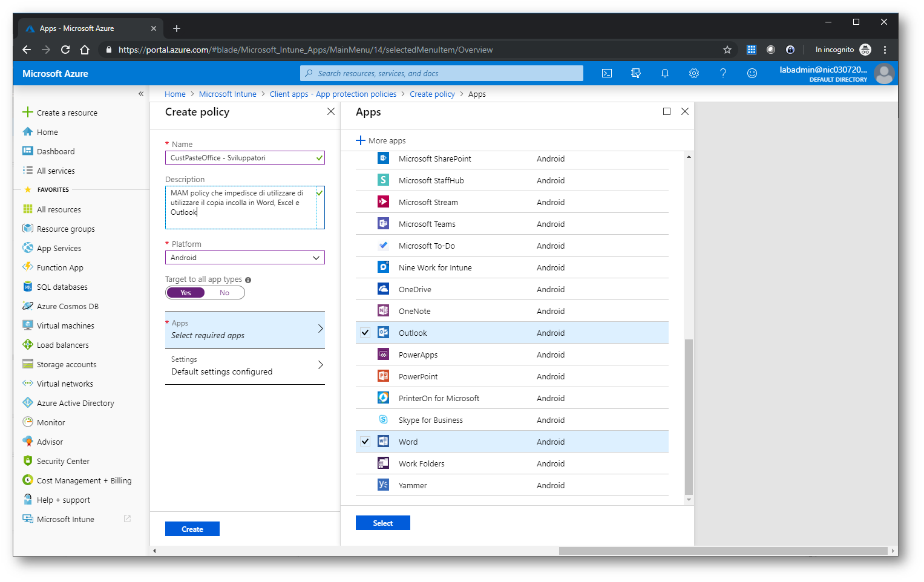Expand Apps select required apps section

245,330
